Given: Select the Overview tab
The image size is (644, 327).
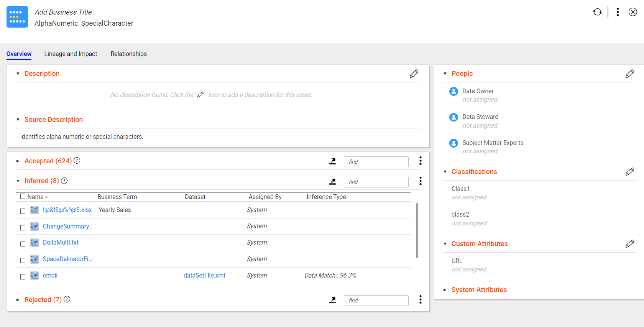Looking at the screenshot, I should click(19, 54).
